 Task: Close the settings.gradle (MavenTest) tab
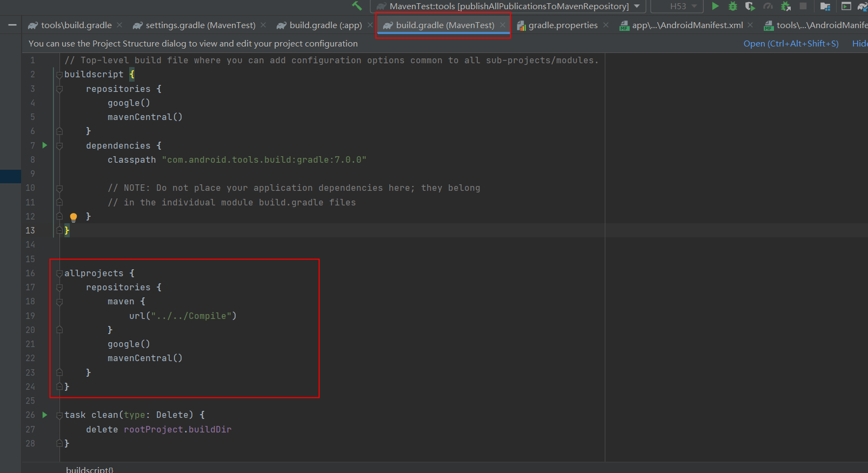pos(263,25)
